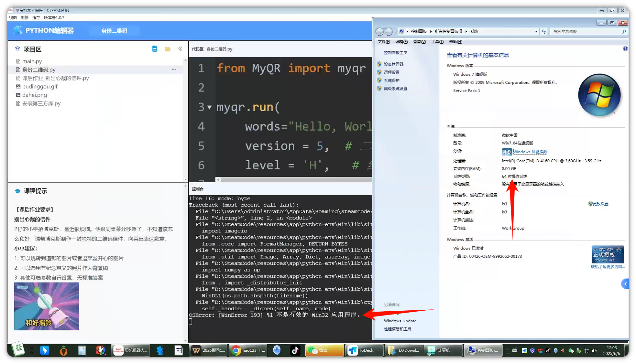
Task: Toggle code fold arrow at line 3
Action: pyautogui.click(x=210, y=107)
